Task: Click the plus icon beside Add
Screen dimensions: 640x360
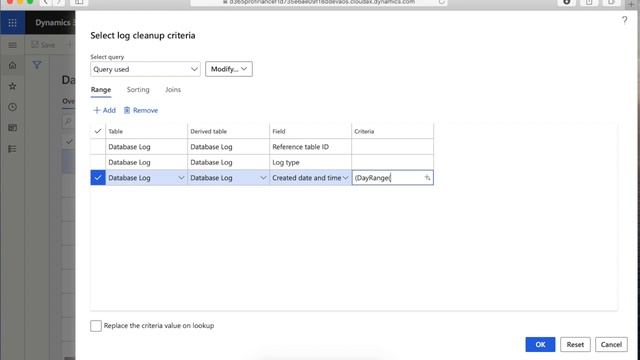Action: [x=97, y=110]
